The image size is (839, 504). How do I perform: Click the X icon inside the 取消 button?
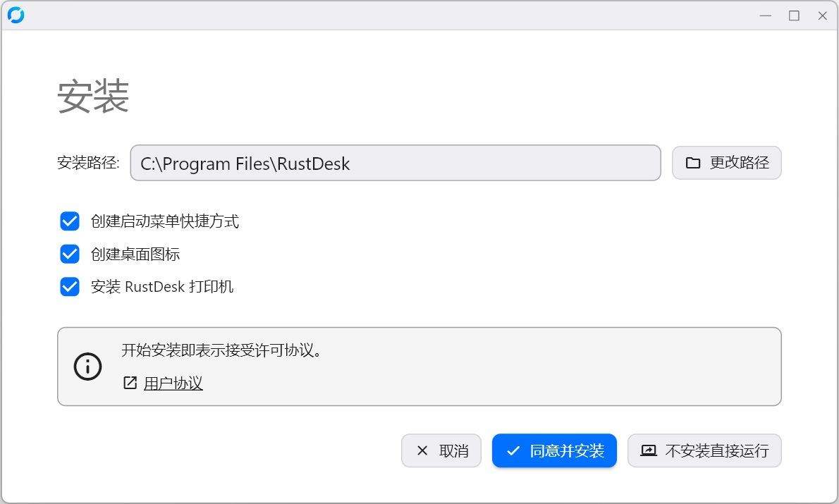pyautogui.click(x=422, y=450)
